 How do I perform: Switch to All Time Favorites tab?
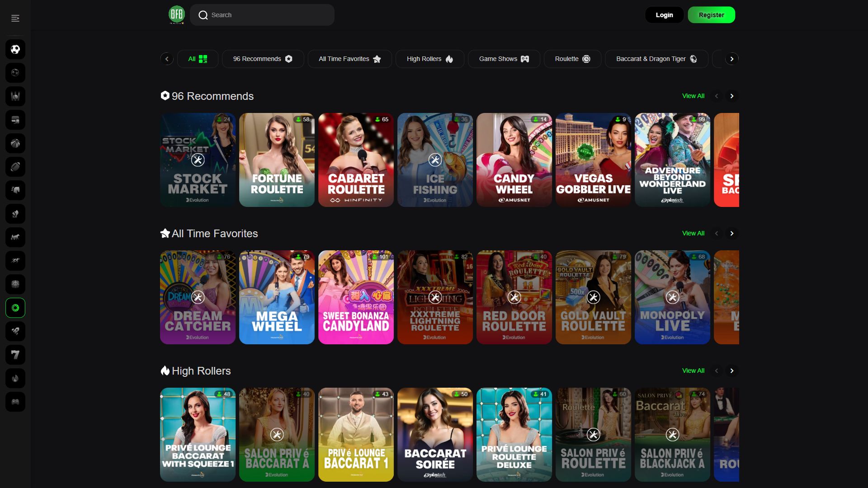point(349,59)
